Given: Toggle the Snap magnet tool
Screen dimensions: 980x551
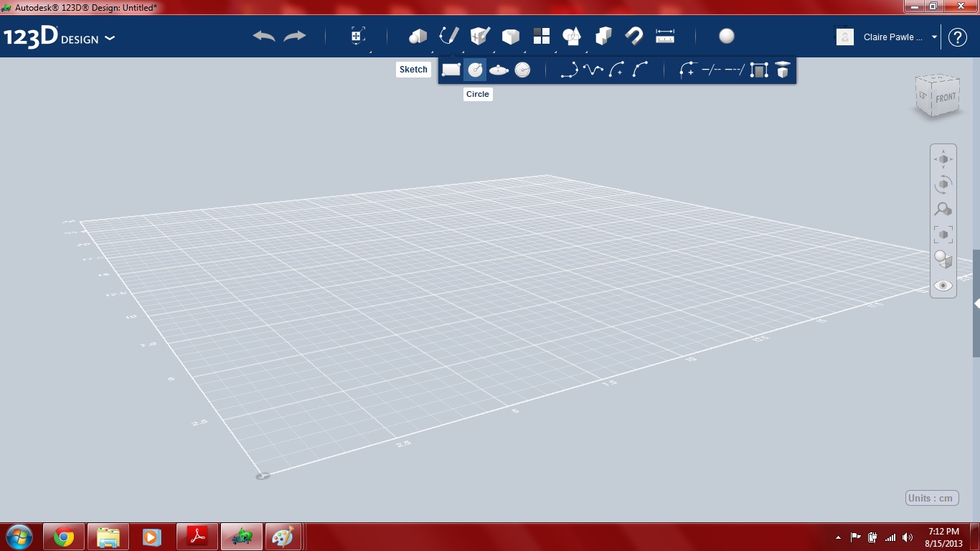Looking at the screenshot, I should pyautogui.click(x=634, y=36).
